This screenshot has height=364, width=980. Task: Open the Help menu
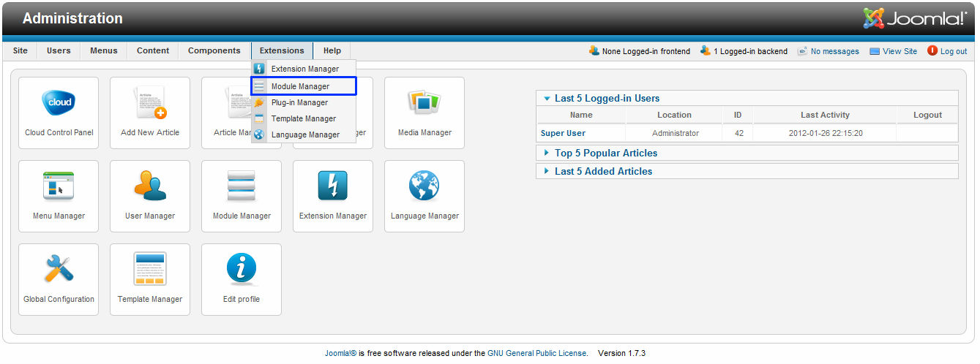coord(332,51)
